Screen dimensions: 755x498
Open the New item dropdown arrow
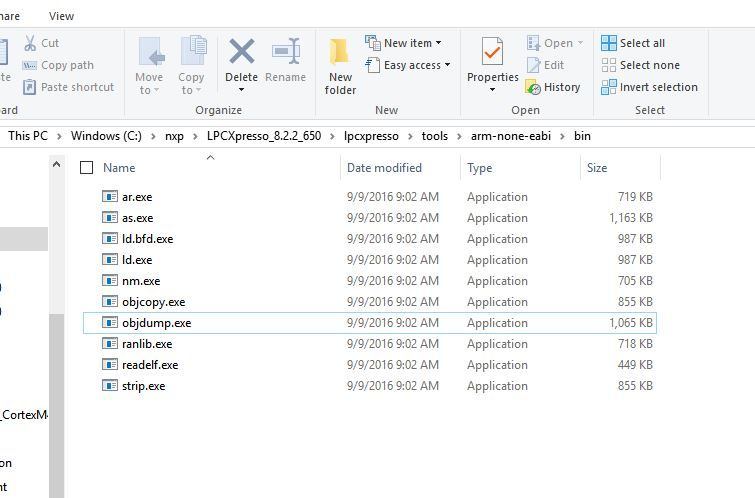[x=438, y=43]
